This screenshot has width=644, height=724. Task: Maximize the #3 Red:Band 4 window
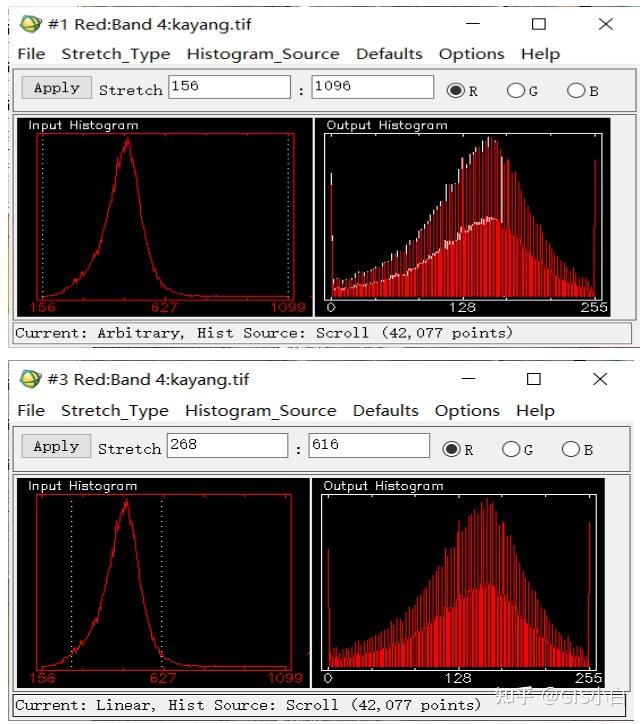534,379
